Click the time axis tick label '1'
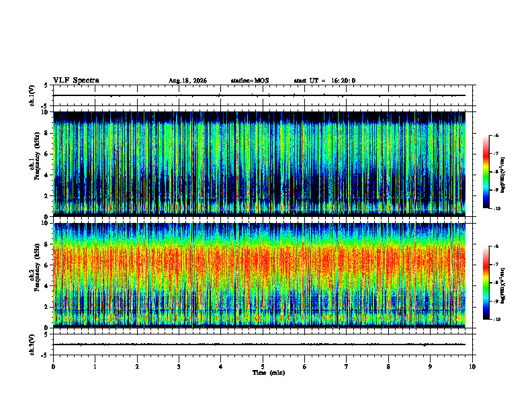The height and width of the screenshot is (411, 532). 95,367
